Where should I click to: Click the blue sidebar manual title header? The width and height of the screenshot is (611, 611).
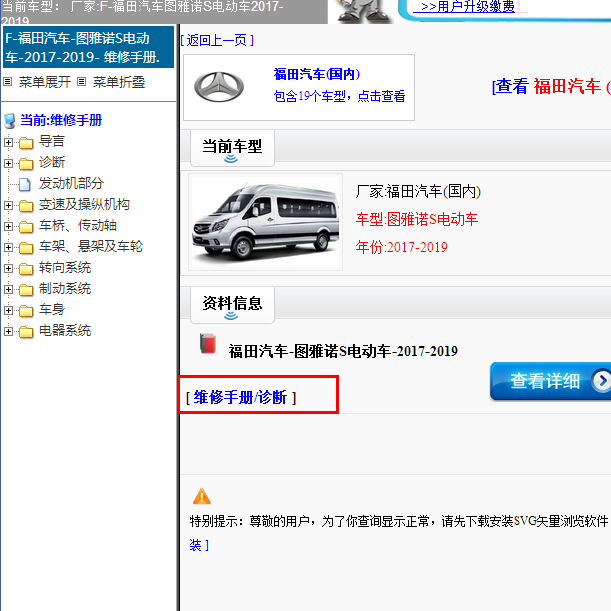[x=88, y=47]
